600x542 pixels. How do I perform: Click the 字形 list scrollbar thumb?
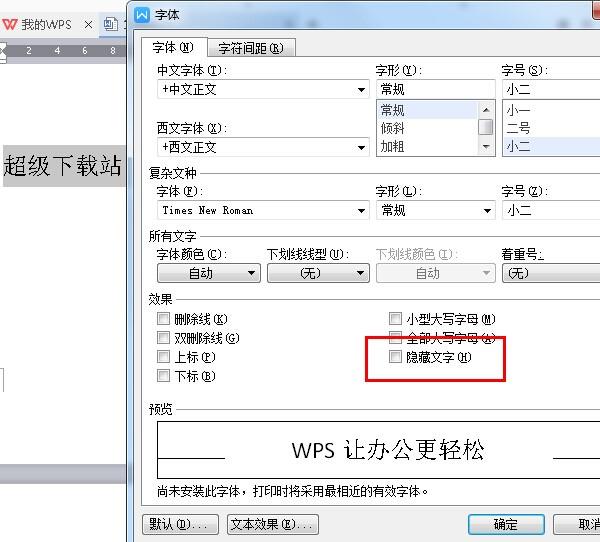point(486,127)
